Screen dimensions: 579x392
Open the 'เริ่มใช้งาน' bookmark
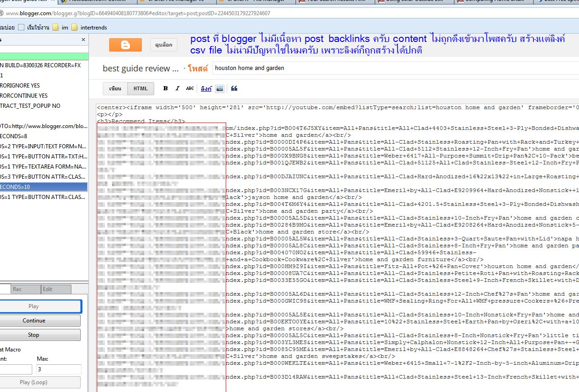pos(34,27)
